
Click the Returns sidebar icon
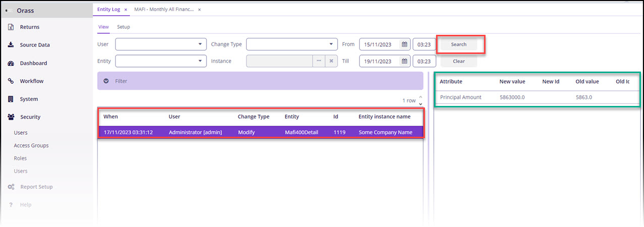coord(11,27)
